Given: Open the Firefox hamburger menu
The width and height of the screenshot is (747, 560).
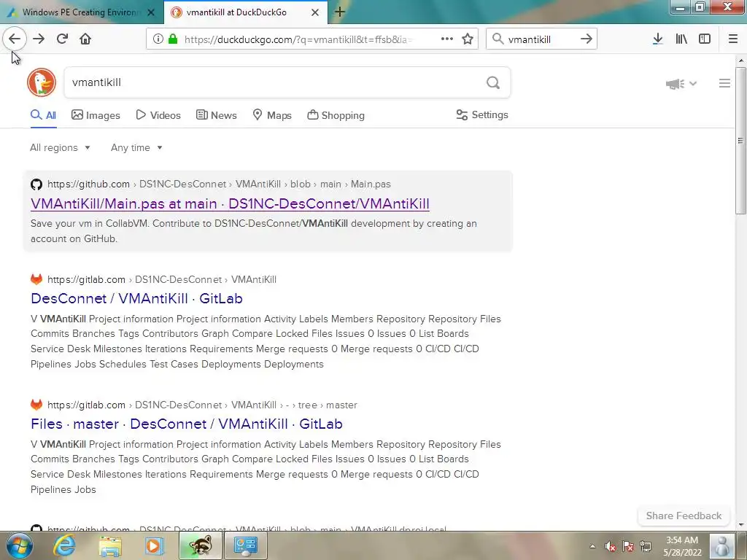Looking at the screenshot, I should point(733,39).
